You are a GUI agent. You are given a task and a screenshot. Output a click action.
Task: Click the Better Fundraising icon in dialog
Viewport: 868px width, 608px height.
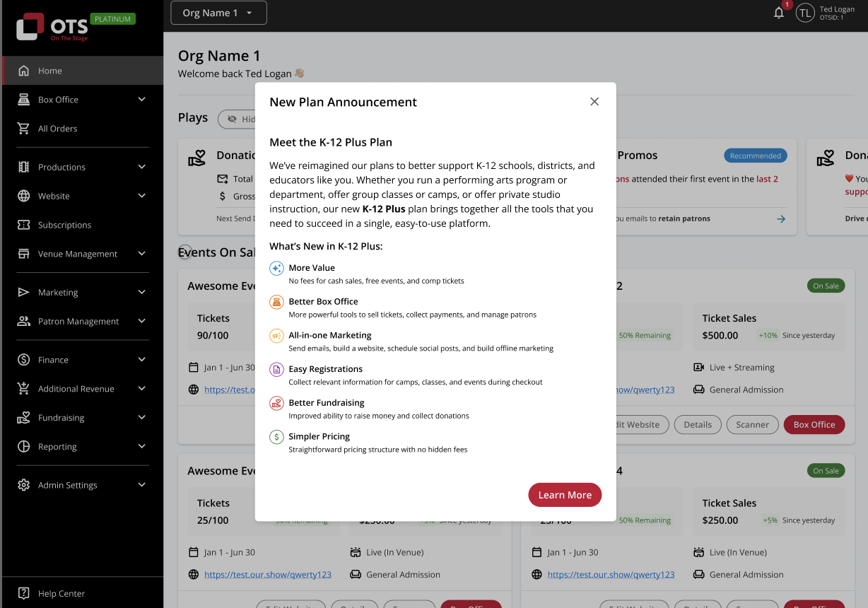[276, 404]
